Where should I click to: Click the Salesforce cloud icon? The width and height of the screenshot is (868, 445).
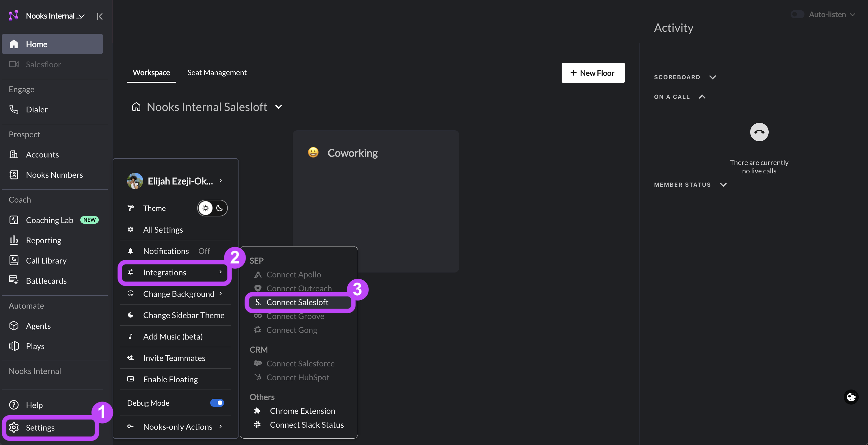pyautogui.click(x=258, y=363)
